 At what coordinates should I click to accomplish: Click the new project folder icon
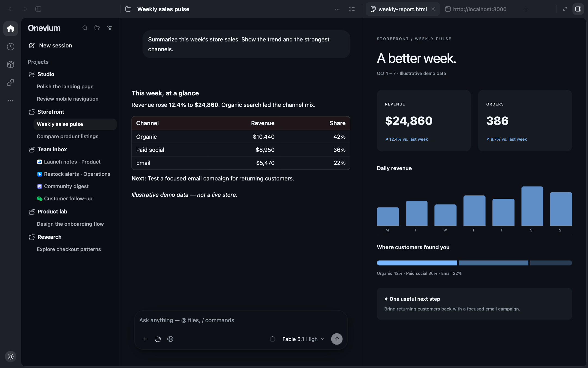point(97,28)
